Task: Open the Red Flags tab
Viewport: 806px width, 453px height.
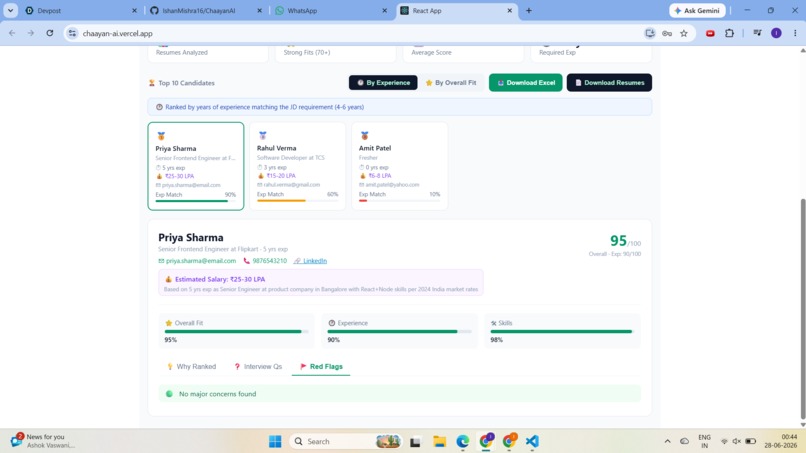Action: (321, 367)
